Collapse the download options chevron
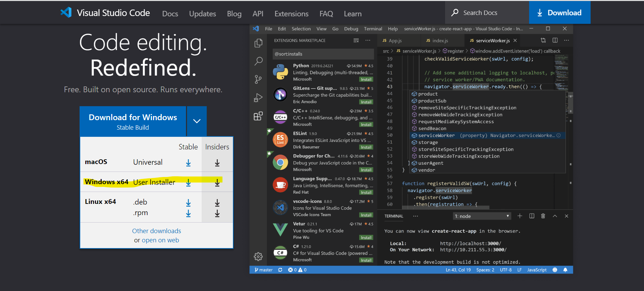The image size is (644, 291). tap(197, 121)
